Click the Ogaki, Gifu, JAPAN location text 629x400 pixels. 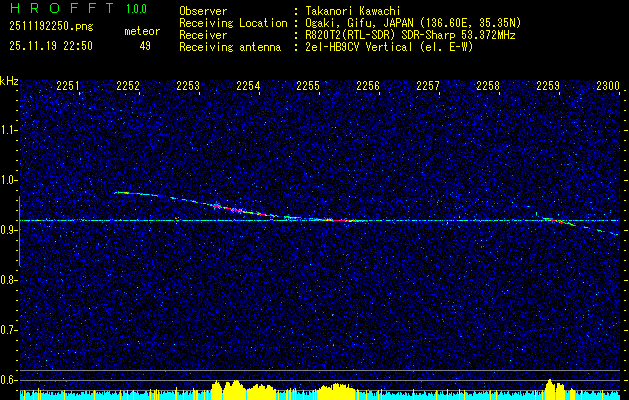coord(413,23)
